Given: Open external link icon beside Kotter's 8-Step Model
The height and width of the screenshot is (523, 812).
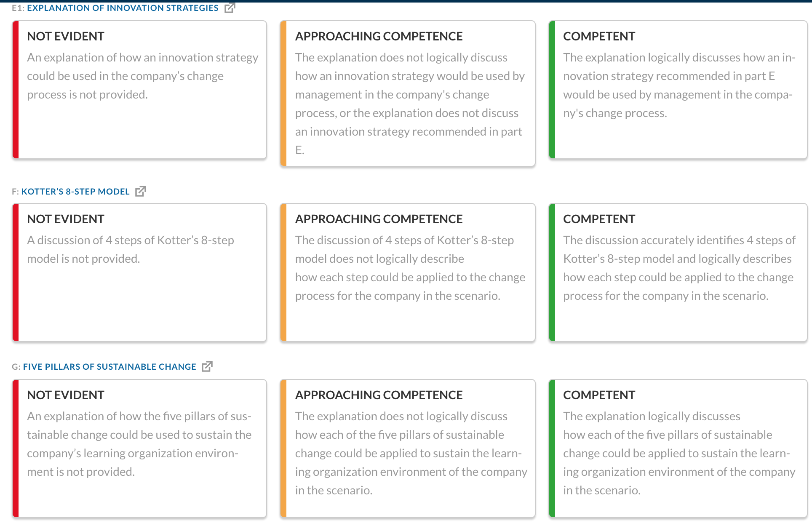Looking at the screenshot, I should tap(141, 191).
